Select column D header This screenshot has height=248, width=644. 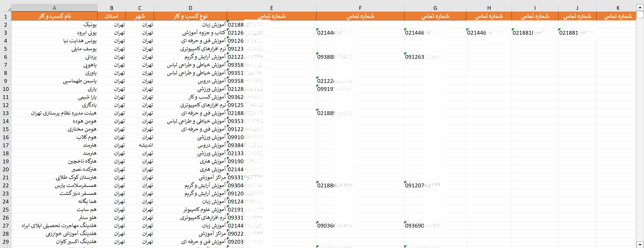190,8
